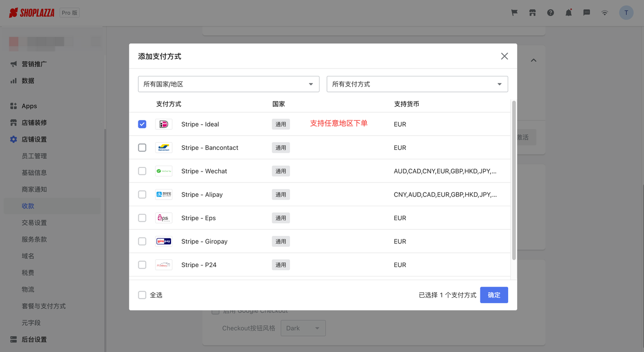Open the user avatar T menu

tap(626, 13)
